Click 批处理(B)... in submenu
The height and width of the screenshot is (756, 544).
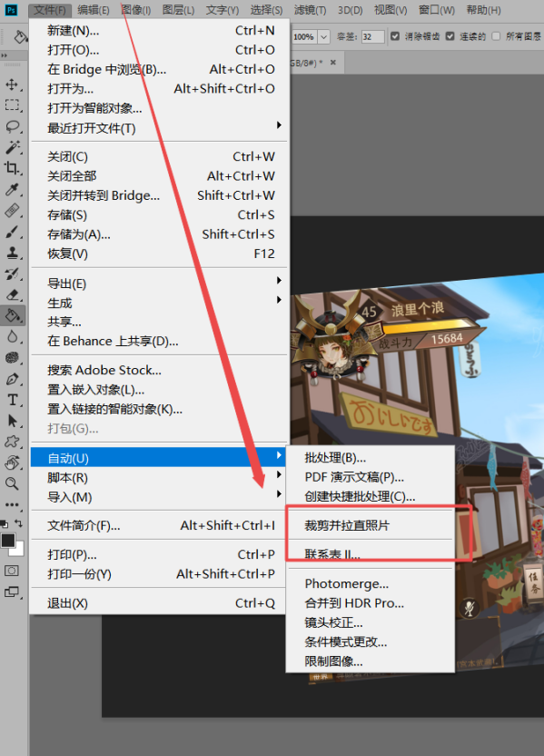tap(335, 458)
